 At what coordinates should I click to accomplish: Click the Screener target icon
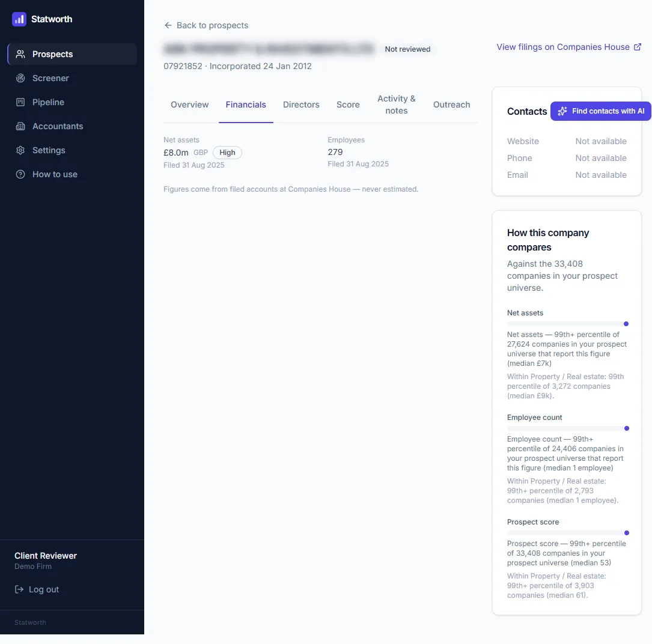(x=20, y=78)
